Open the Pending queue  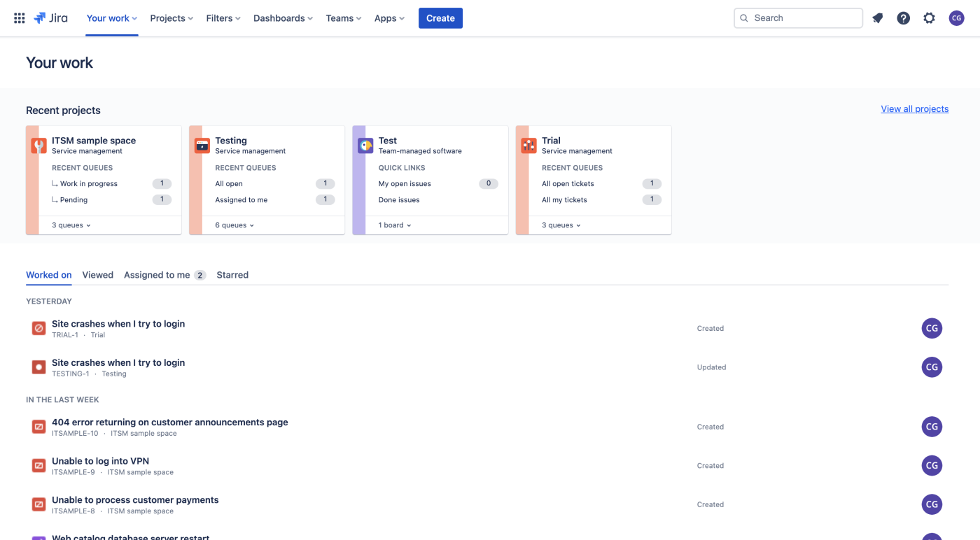tap(73, 200)
